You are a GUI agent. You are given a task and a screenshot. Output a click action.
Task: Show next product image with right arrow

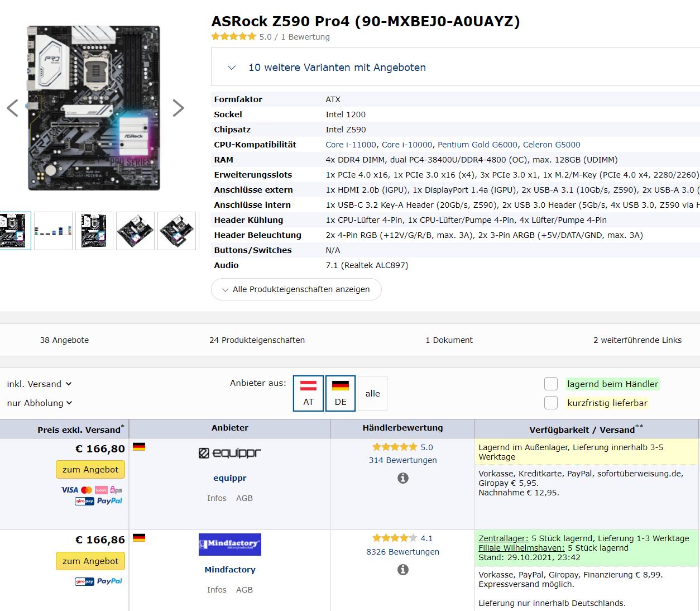(x=178, y=108)
